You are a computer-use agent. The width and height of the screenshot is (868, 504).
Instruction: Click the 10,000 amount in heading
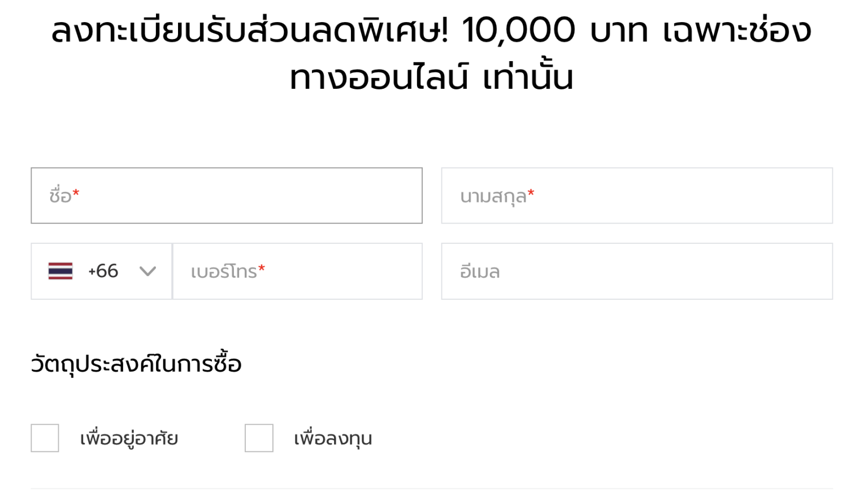click(519, 31)
